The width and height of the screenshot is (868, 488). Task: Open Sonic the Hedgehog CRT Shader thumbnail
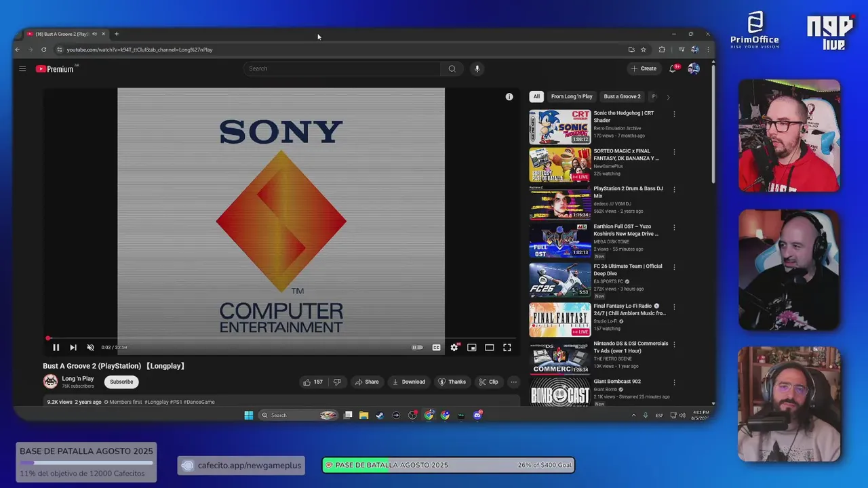pyautogui.click(x=560, y=127)
